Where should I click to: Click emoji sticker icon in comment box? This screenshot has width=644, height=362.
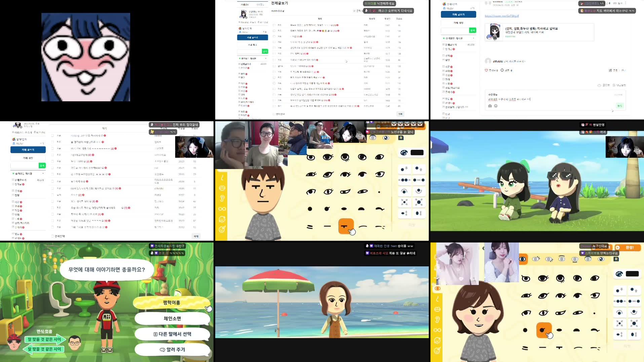pyautogui.click(x=496, y=106)
